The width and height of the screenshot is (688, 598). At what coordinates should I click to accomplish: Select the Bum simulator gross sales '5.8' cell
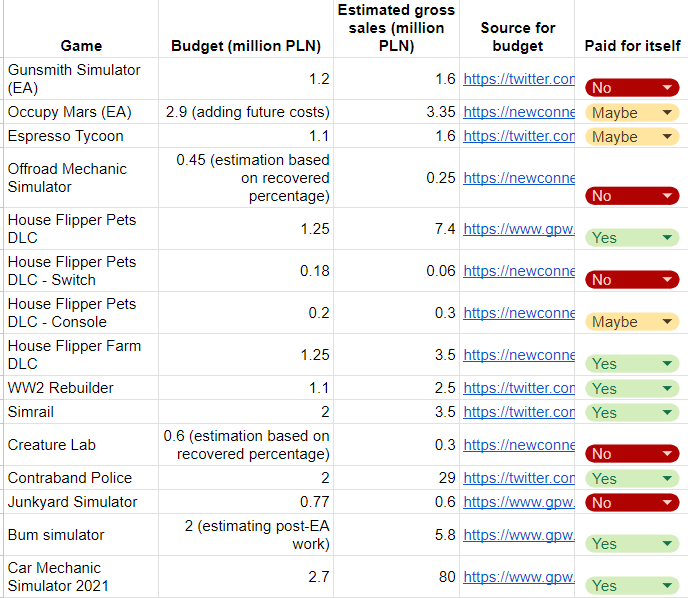coord(396,535)
